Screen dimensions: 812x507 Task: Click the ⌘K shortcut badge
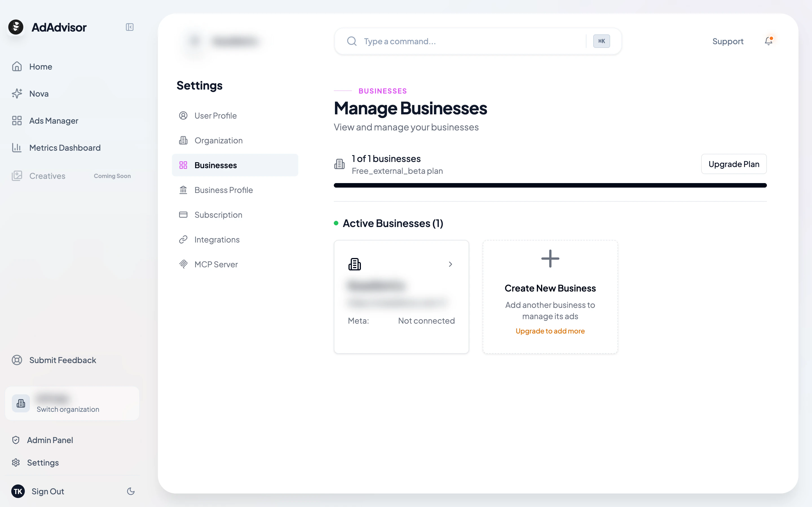(x=601, y=41)
